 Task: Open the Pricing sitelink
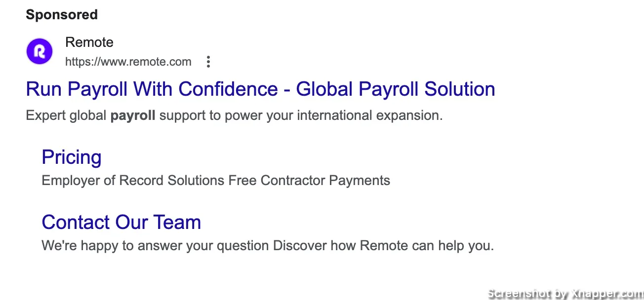[72, 157]
